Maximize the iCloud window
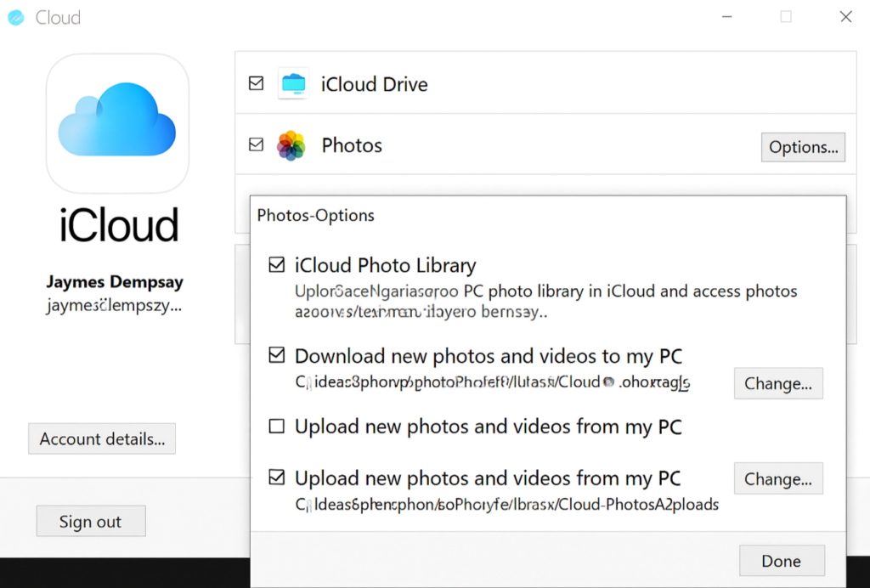Screen dimensions: 870x588 click(786, 17)
